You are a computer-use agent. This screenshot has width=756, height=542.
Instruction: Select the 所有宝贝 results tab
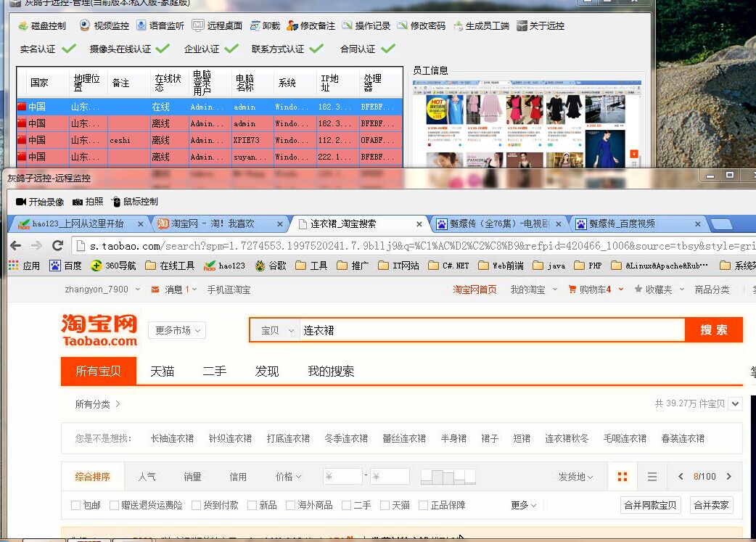click(99, 371)
